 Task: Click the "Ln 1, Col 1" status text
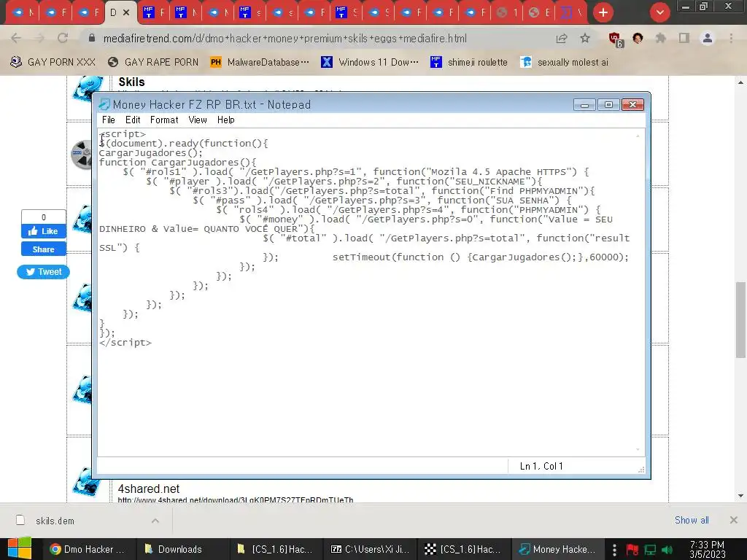click(x=541, y=466)
